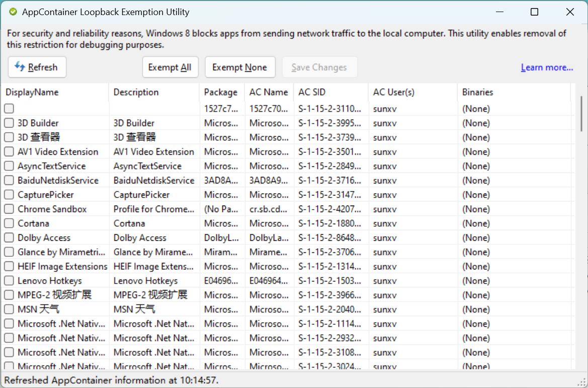Screen dimensions: 588x388
Task: Click the AC Name column header
Action: pyautogui.click(x=269, y=92)
